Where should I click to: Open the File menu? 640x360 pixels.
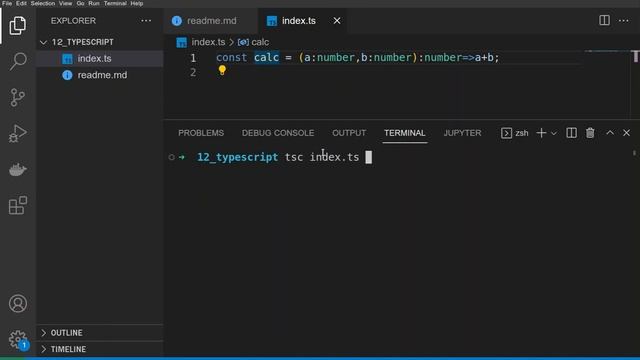(x=7, y=3)
